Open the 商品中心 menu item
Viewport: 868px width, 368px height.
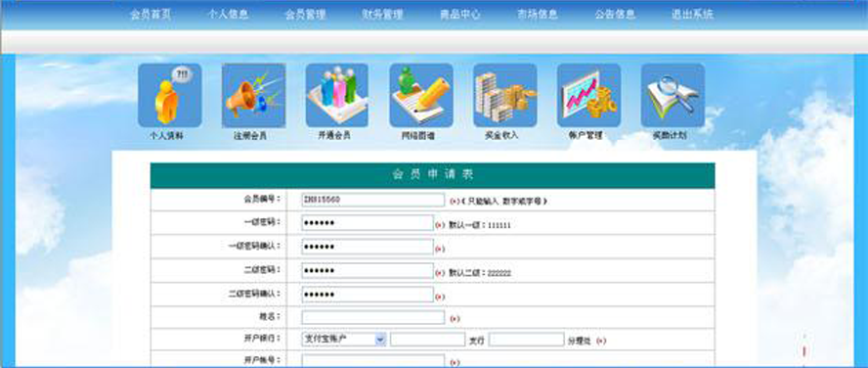460,15
